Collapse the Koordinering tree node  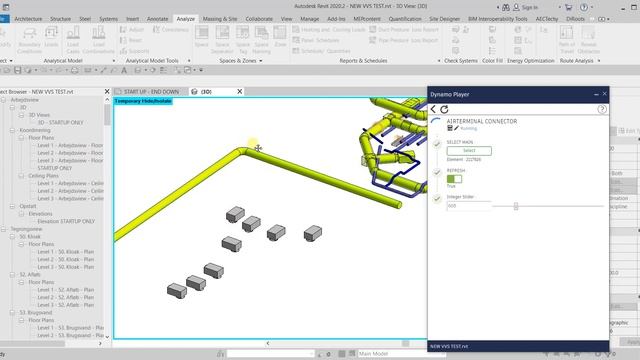[x=13, y=130]
